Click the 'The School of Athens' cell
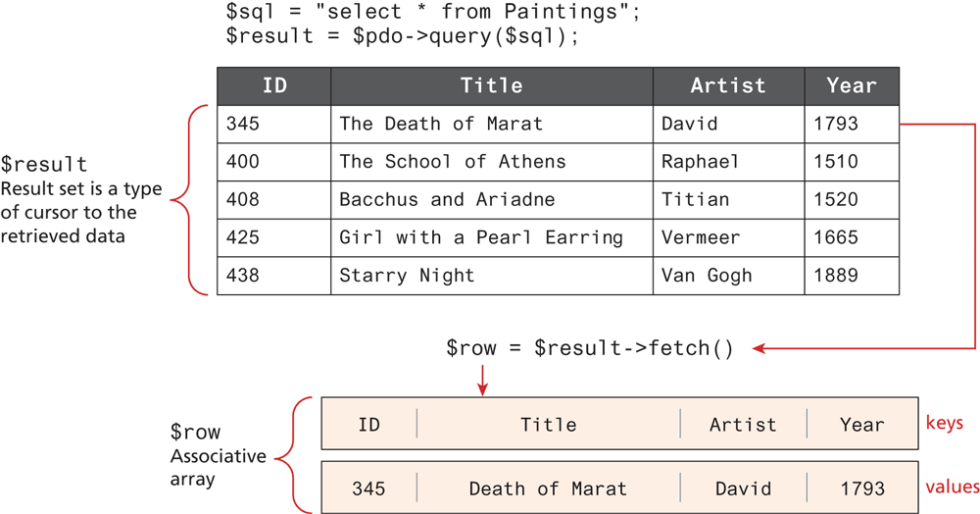Viewport: 980px width, 514px height. [452, 162]
